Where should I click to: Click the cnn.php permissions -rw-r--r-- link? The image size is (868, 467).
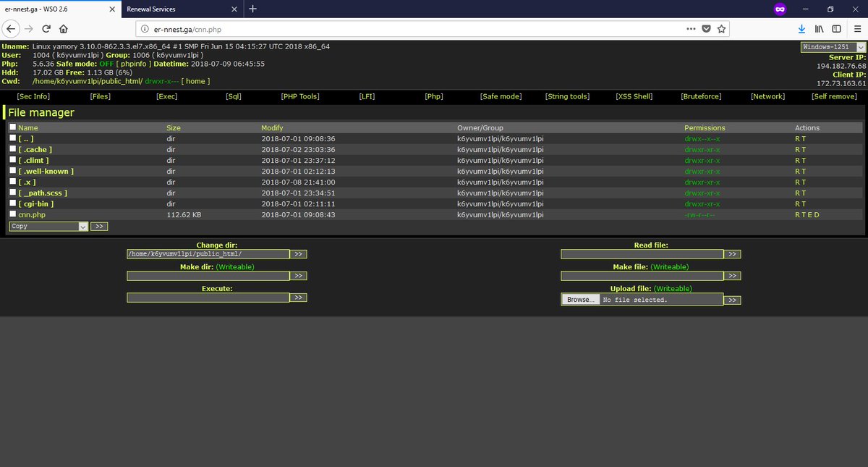pyautogui.click(x=699, y=215)
